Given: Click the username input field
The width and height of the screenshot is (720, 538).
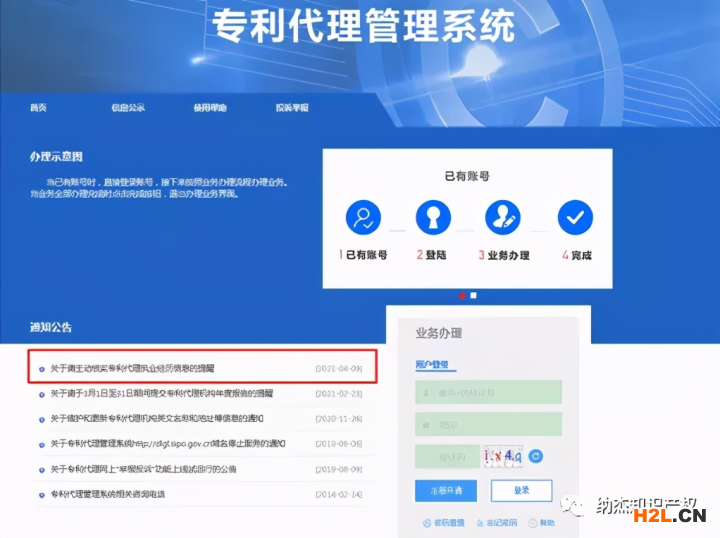Looking at the screenshot, I should click(x=488, y=392).
